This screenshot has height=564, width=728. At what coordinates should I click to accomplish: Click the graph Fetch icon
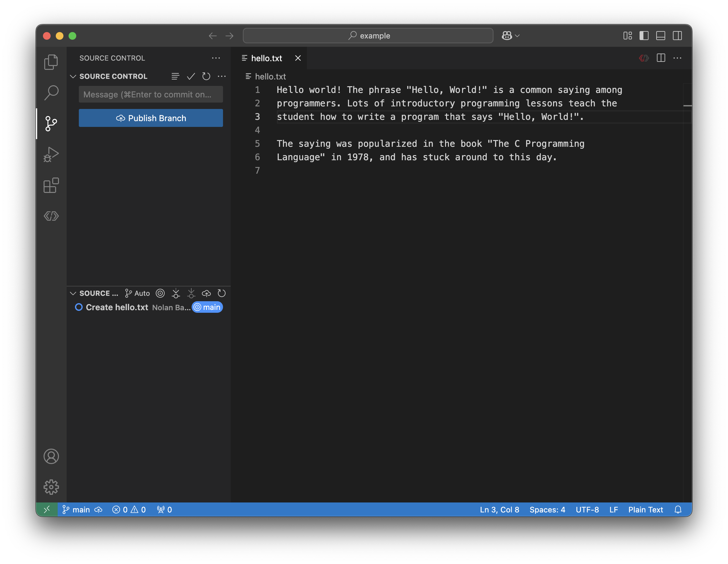[x=176, y=293]
